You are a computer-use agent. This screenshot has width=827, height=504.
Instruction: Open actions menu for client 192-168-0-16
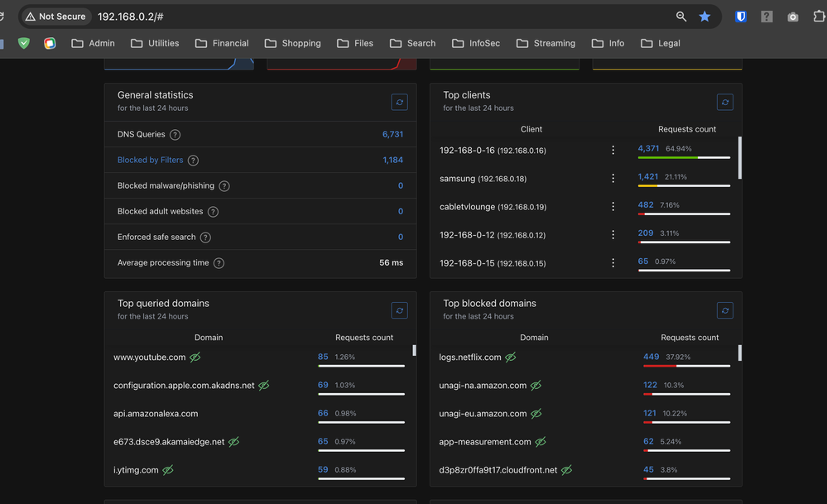point(613,151)
